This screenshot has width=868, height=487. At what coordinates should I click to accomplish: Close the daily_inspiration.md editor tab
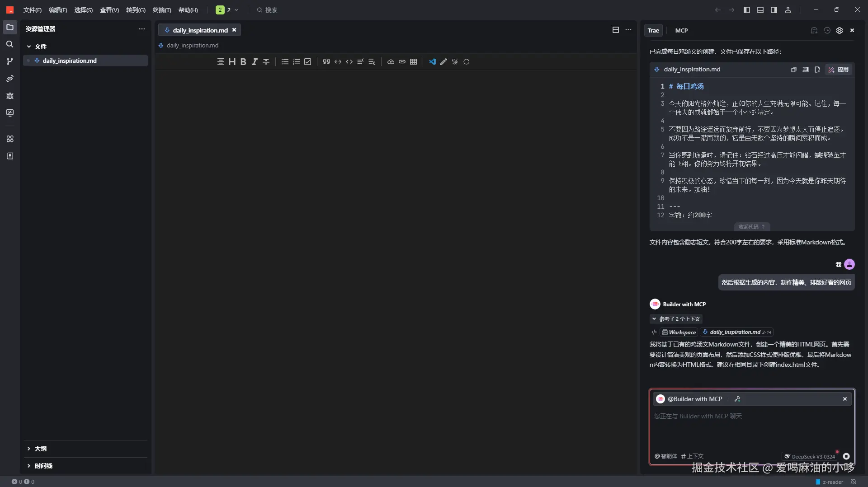tap(234, 30)
